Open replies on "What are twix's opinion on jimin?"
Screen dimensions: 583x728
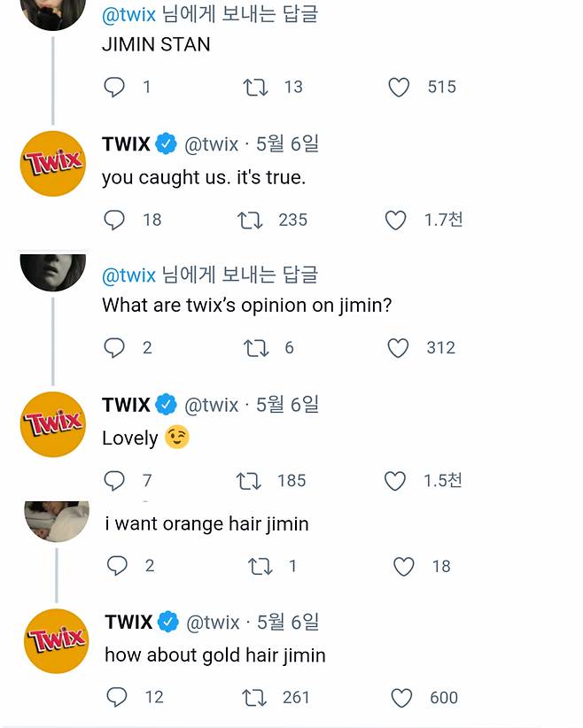point(114,348)
